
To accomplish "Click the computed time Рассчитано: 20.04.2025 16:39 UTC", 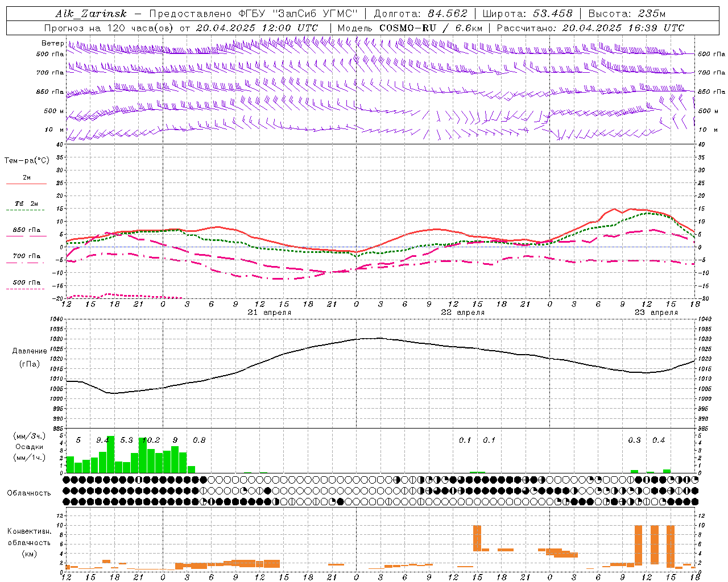I will pyautogui.click(x=590, y=28).
